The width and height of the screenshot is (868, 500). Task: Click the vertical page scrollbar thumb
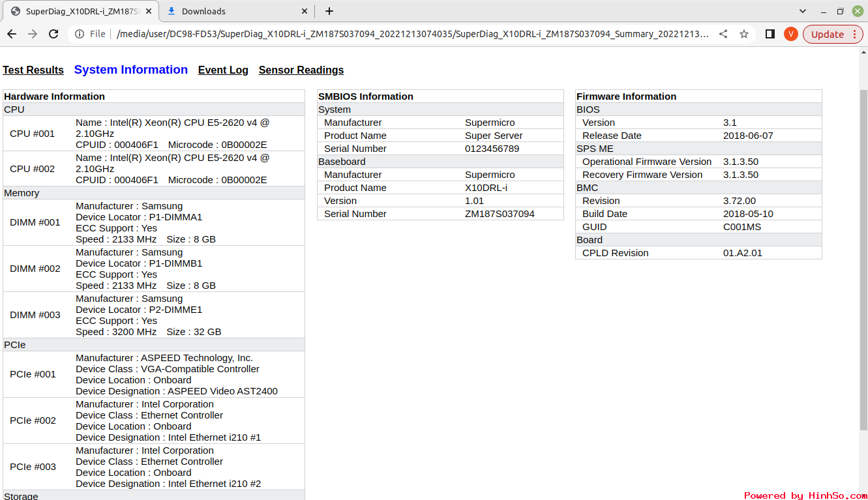click(863, 260)
